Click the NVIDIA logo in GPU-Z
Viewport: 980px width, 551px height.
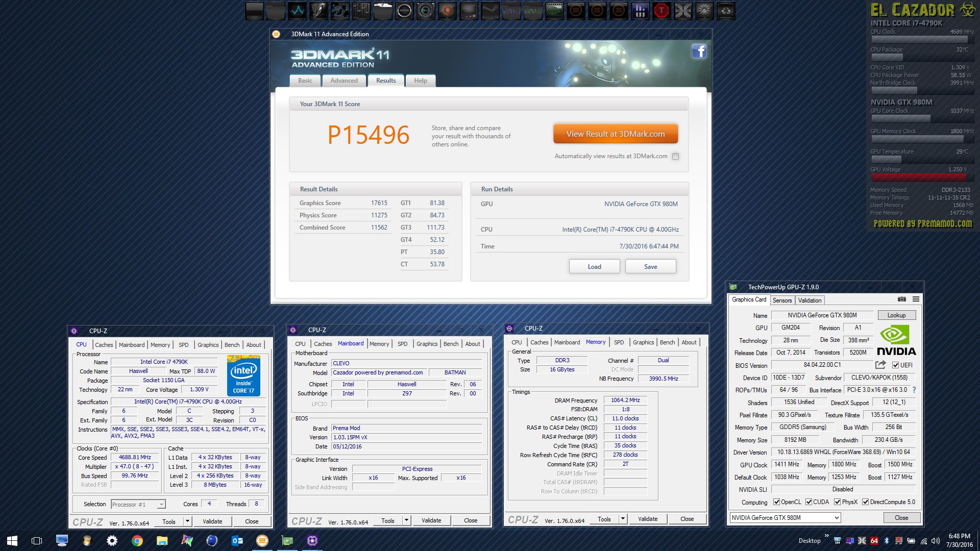[x=896, y=340]
